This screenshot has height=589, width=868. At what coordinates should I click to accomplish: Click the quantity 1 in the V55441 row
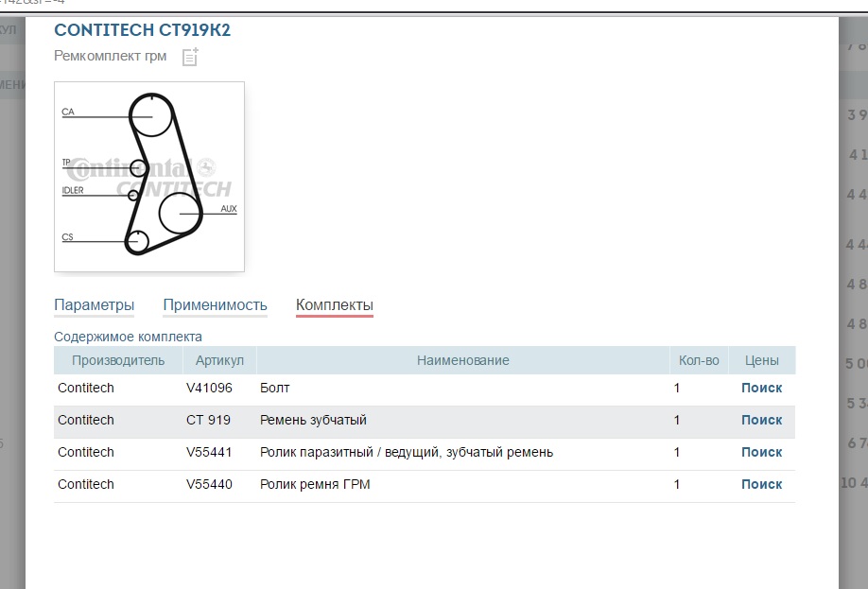pyautogui.click(x=676, y=452)
